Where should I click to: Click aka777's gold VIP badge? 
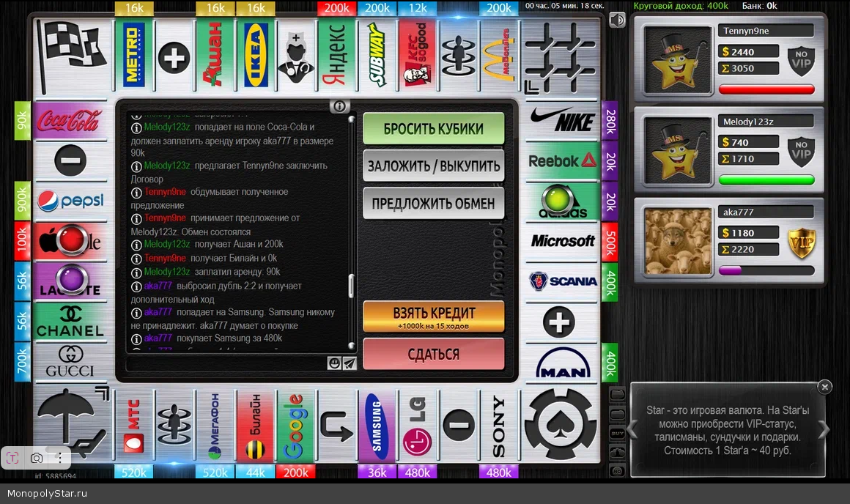pyautogui.click(x=801, y=242)
